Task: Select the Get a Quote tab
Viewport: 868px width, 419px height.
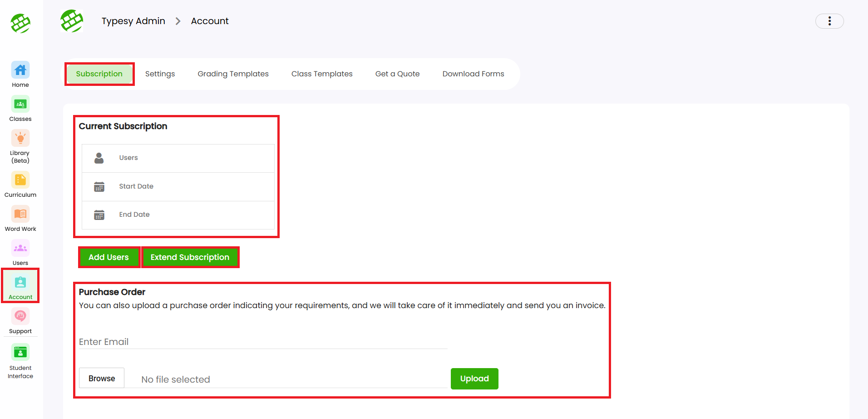Action: 397,74
